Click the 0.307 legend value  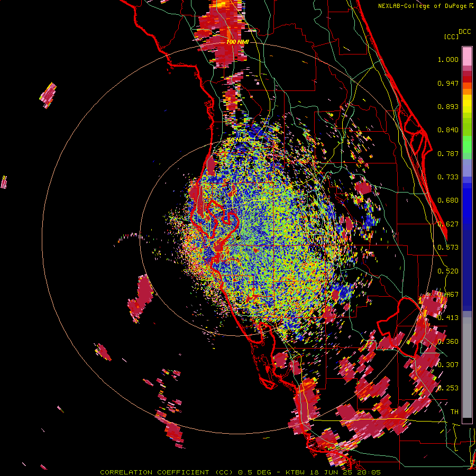click(448, 365)
